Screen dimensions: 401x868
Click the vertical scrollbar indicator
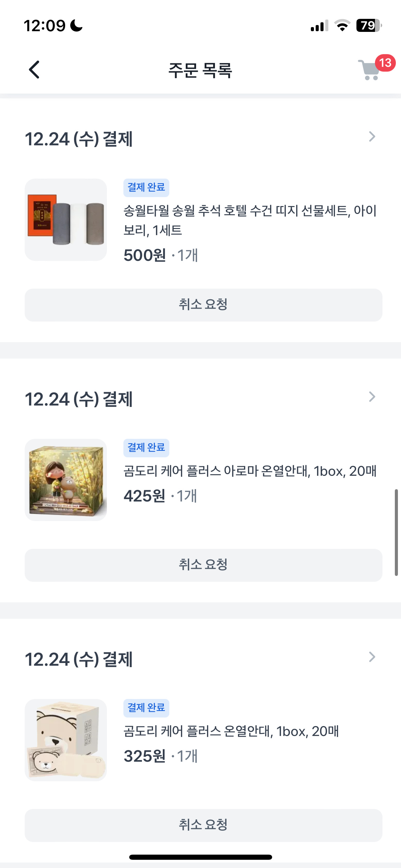click(396, 532)
